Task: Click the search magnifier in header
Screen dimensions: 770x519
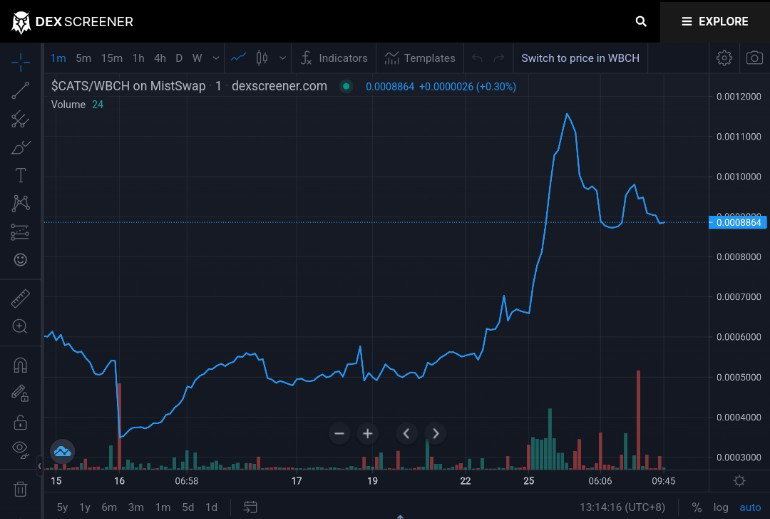Action: coord(641,21)
